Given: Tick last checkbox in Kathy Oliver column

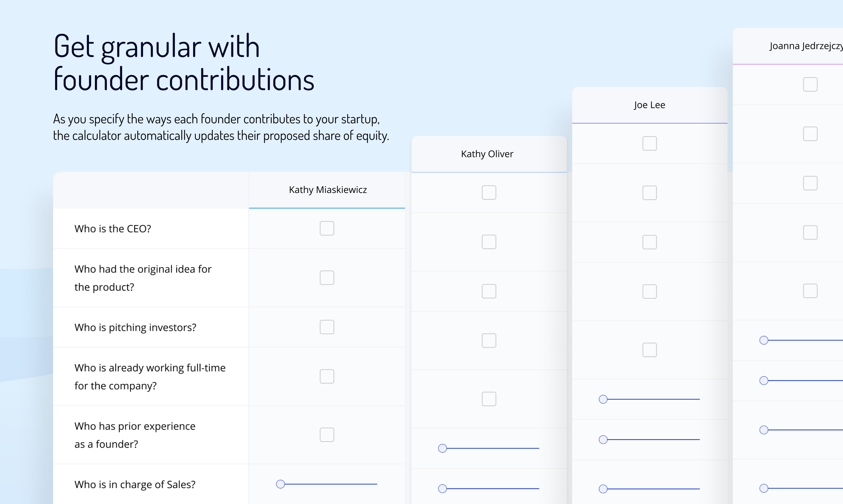Looking at the screenshot, I should [x=489, y=399].
